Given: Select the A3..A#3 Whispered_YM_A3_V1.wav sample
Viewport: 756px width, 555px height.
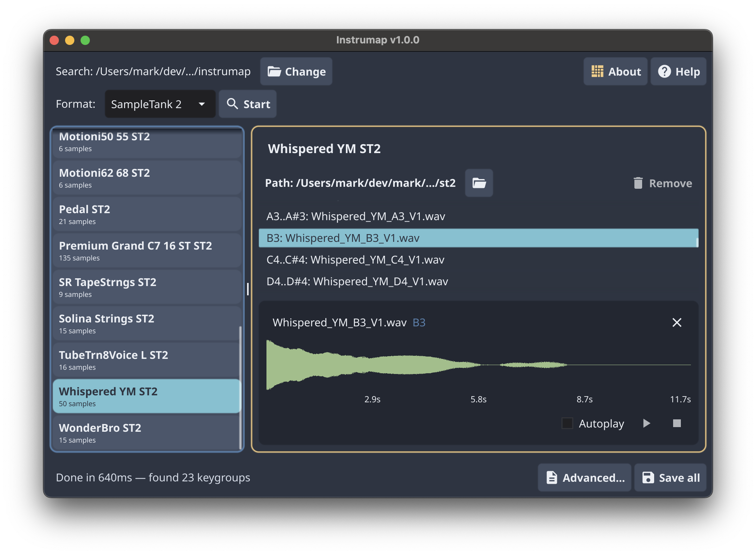Looking at the screenshot, I should click(x=478, y=216).
